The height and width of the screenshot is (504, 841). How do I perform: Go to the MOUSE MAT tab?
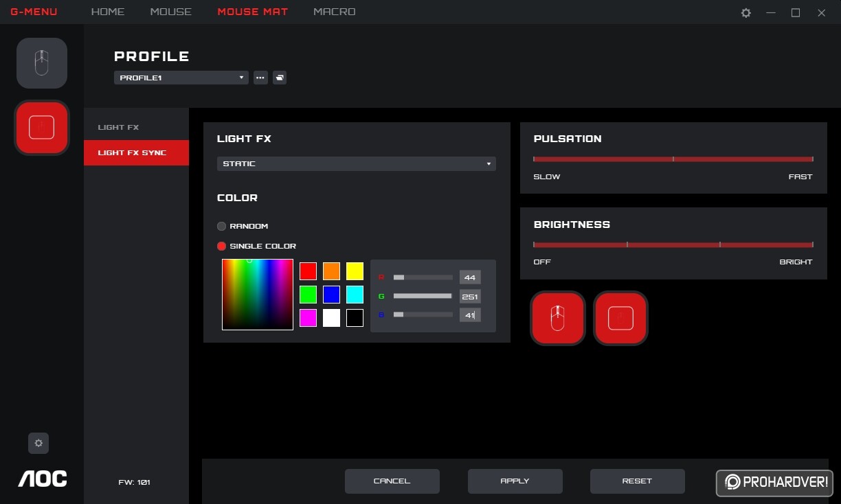[253, 12]
